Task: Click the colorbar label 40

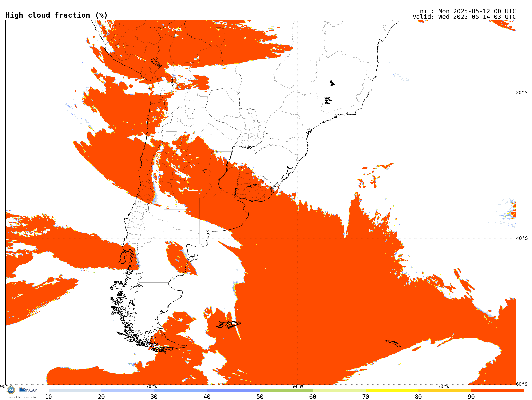Action: click(207, 397)
